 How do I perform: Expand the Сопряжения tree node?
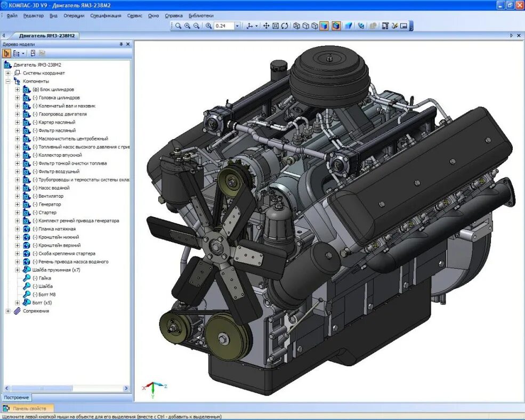point(8,311)
